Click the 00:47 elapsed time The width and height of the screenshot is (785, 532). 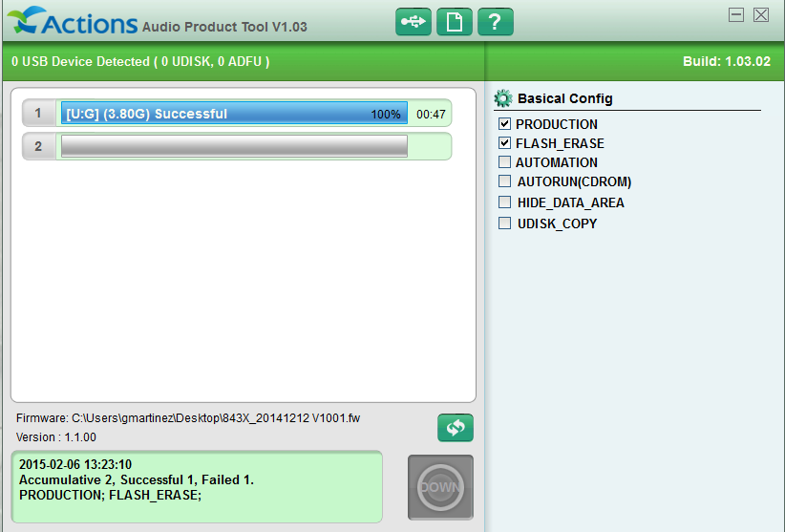(x=431, y=114)
